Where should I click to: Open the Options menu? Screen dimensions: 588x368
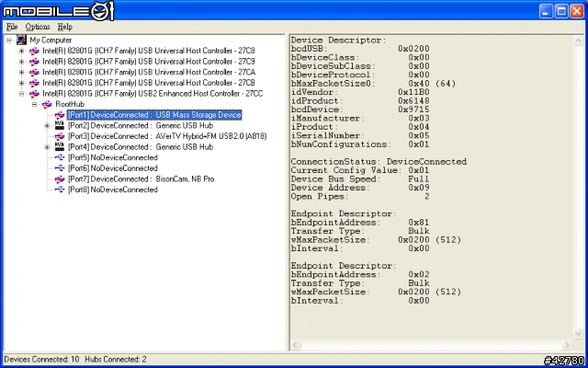(38, 27)
